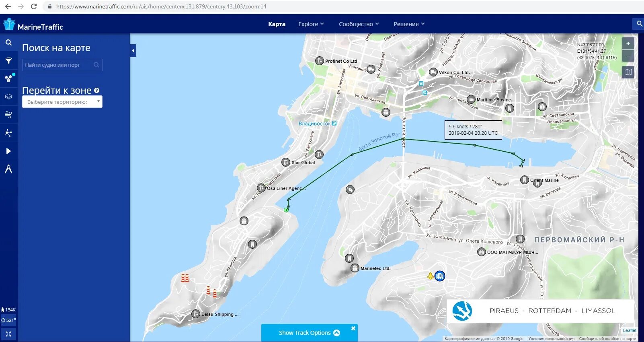Click the Maritime Busine... marker
Image resolution: width=644 pixels, height=342 pixels.
coord(471,99)
